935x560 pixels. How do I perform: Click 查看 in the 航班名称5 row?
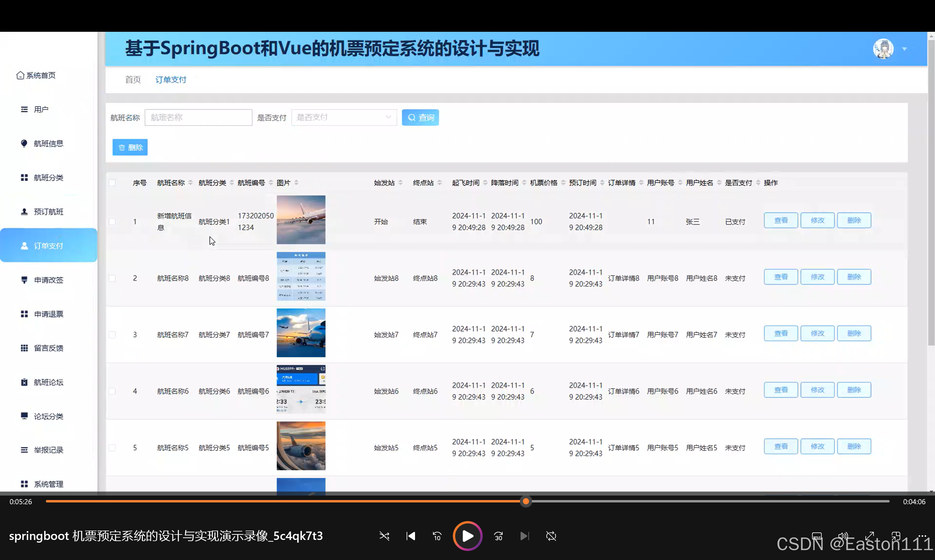click(x=781, y=446)
